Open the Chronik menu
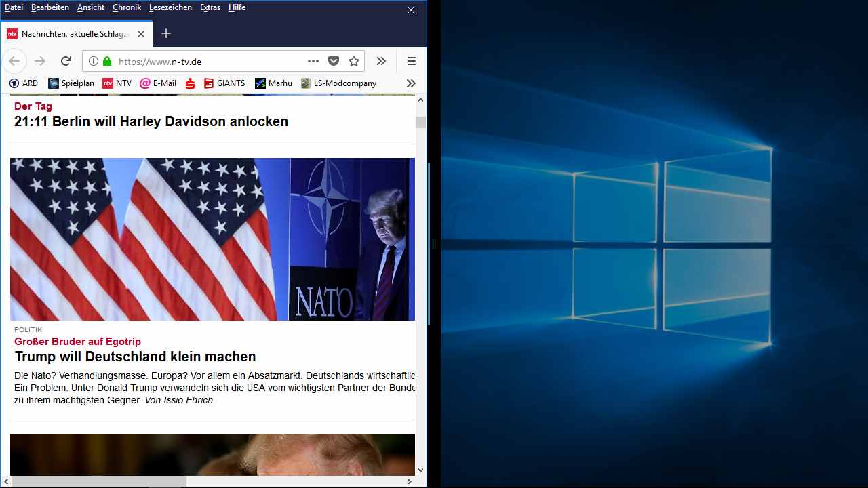 127,7
